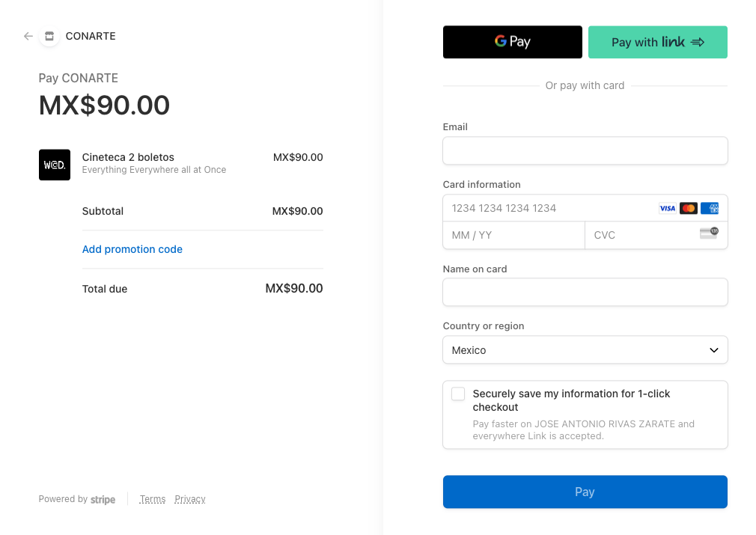This screenshot has width=756, height=535.
Task: Click the CVC card hint icon
Action: 709,233
